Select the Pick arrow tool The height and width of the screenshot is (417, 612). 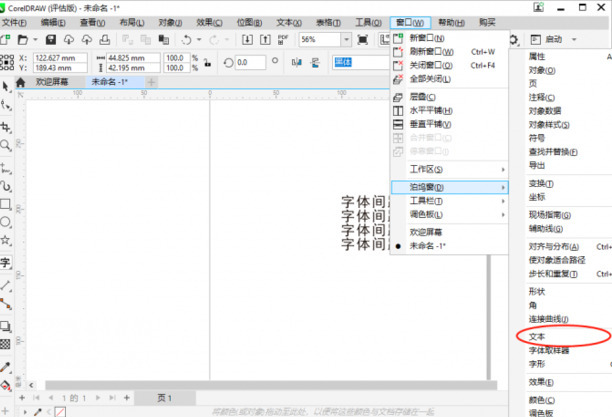(6, 87)
